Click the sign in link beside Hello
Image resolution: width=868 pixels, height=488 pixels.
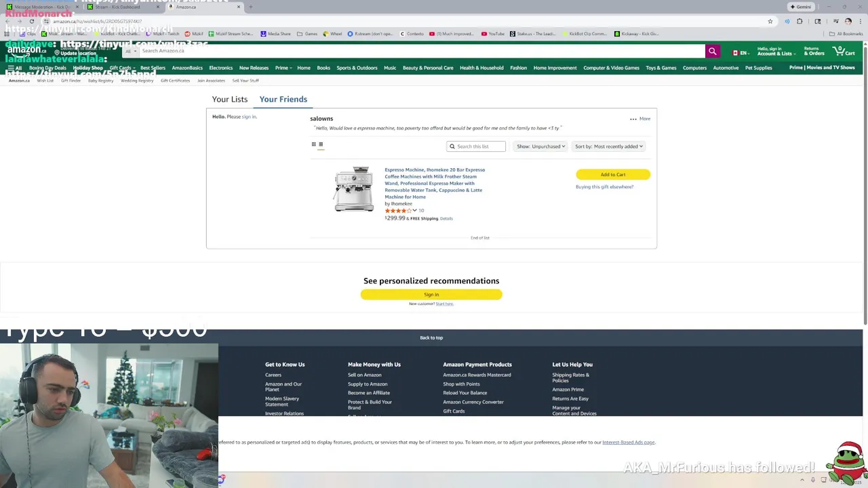[x=249, y=117]
